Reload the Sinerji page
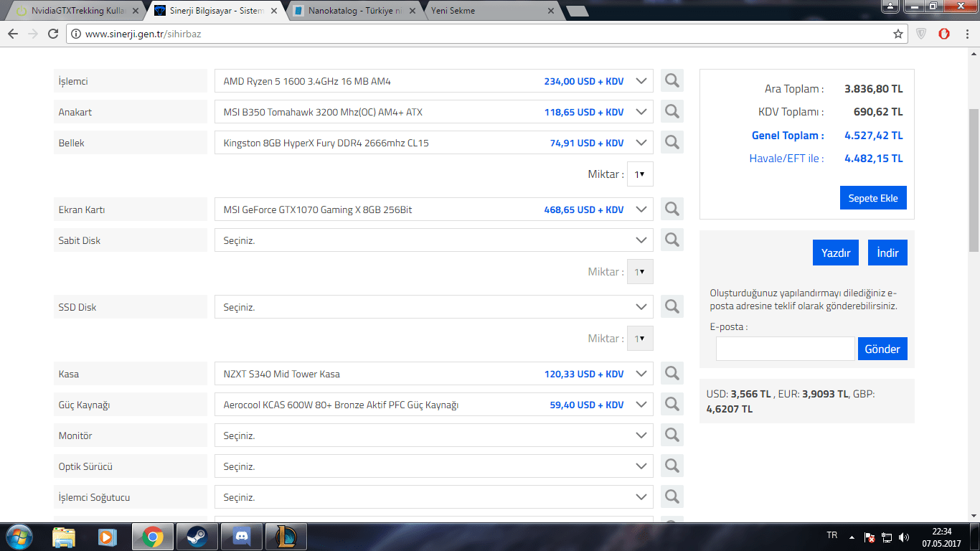This screenshot has width=980, height=551. pos(53,34)
